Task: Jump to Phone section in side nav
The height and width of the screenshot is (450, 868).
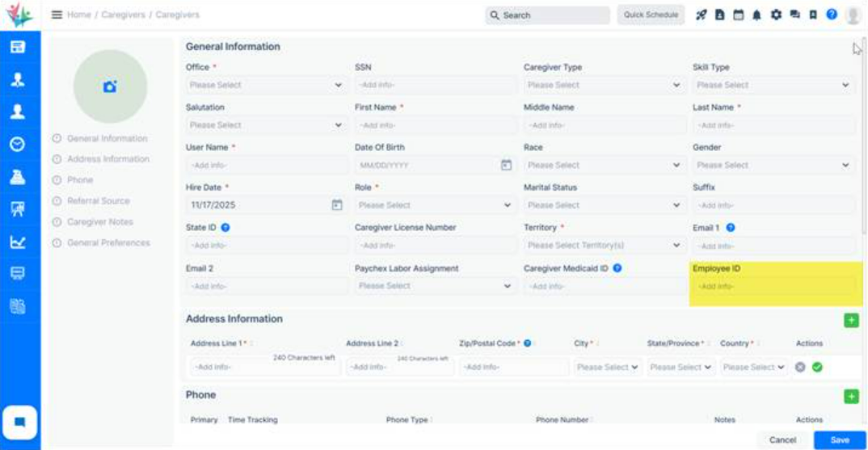Action: [x=80, y=180]
